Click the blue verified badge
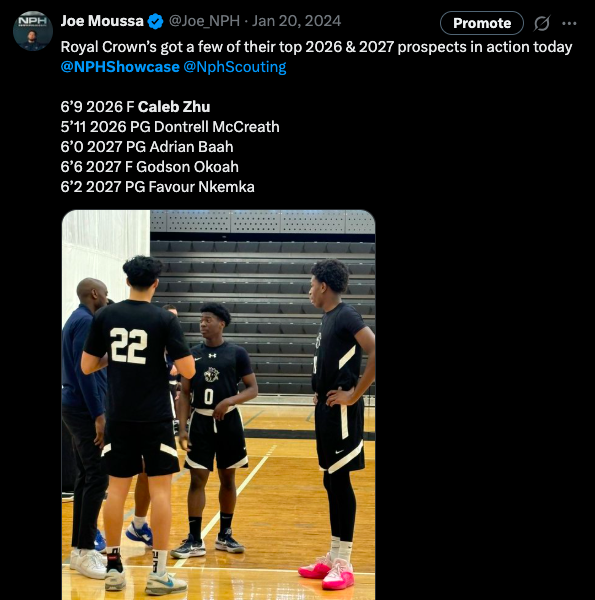Image resolution: width=595 pixels, height=600 pixels. (x=155, y=21)
